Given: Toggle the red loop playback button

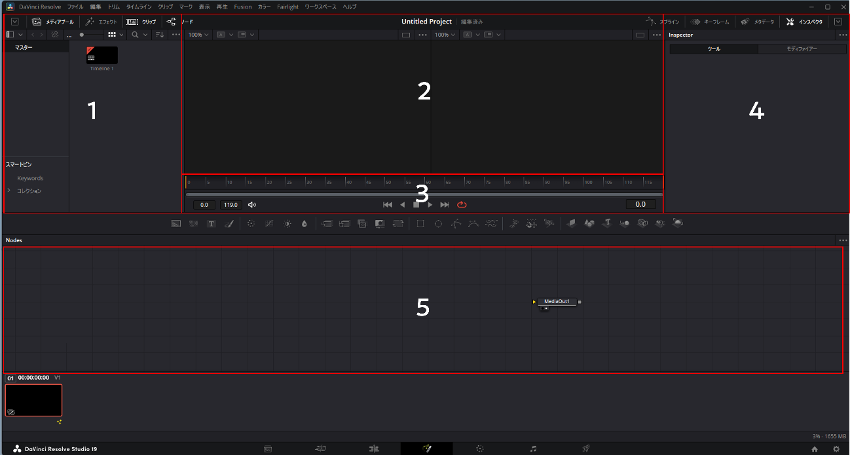Looking at the screenshot, I should 462,204.
